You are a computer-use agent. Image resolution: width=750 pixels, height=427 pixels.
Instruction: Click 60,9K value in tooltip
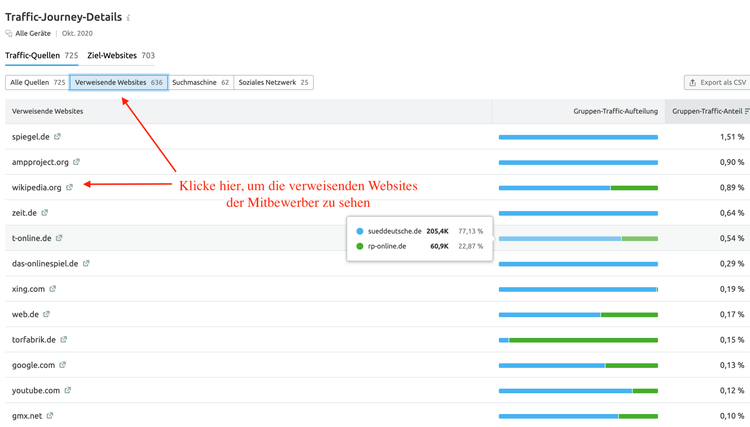coord(439,246)
